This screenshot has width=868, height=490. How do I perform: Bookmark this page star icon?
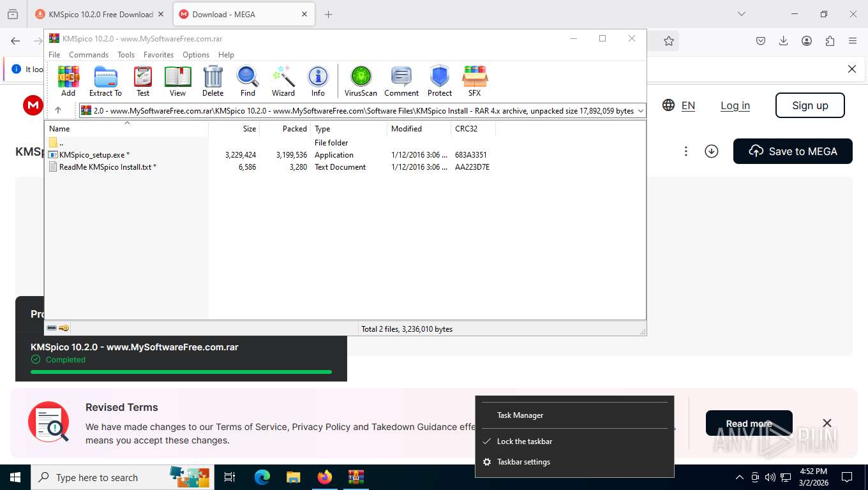669,41
